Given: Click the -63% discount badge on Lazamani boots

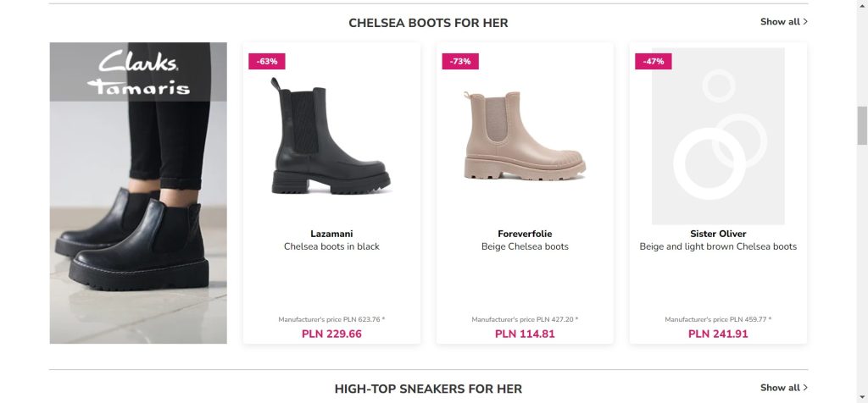Looking at the screenshot, I should tap(267, 61).
